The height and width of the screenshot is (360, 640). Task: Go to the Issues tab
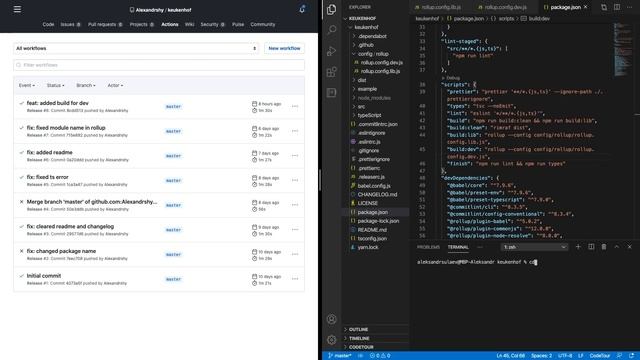click(70, 24)
